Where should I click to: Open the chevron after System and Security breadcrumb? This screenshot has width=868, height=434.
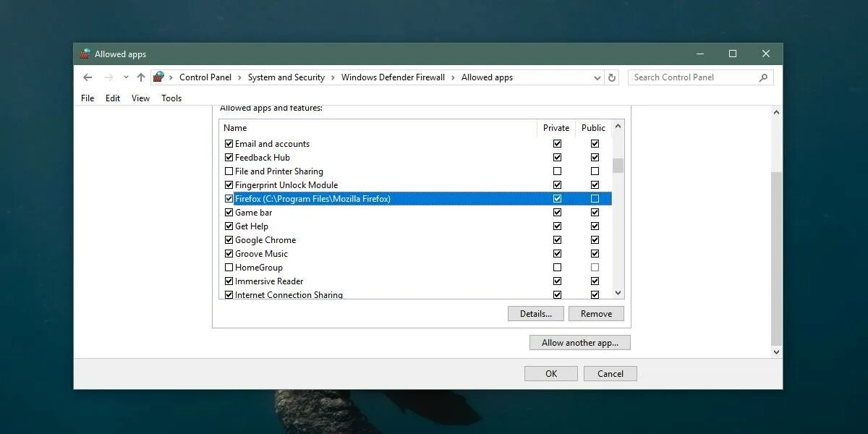click(x=333, y=77)
